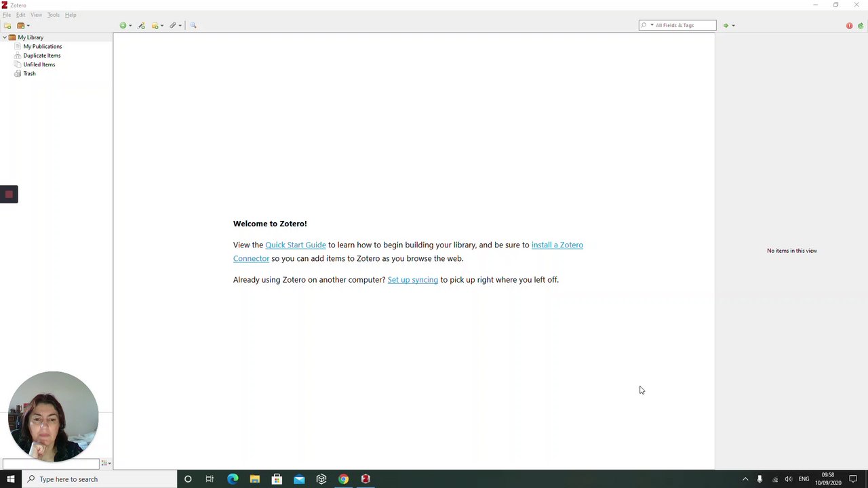Screen dimensions: 868x488
Task: Open the volume speaker tray icon
Action: (x=788, y=479)
